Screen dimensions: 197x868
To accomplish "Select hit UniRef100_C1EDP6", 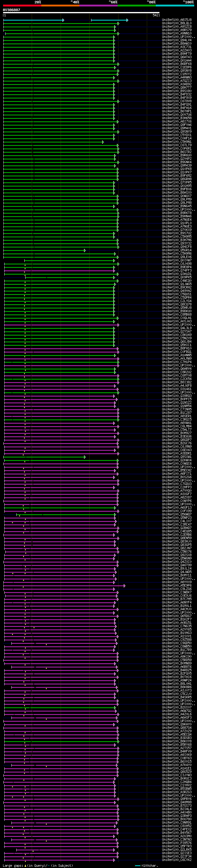I will click(177, 67).
